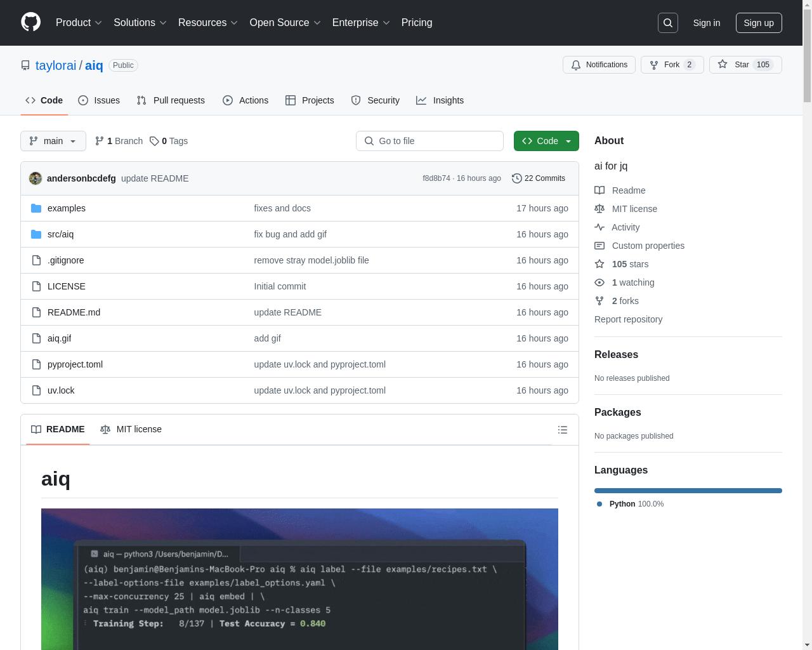This screenshot has height=650, width=812.
Task: Click the pyproject.toml file icon
Action: click(36, 364)
